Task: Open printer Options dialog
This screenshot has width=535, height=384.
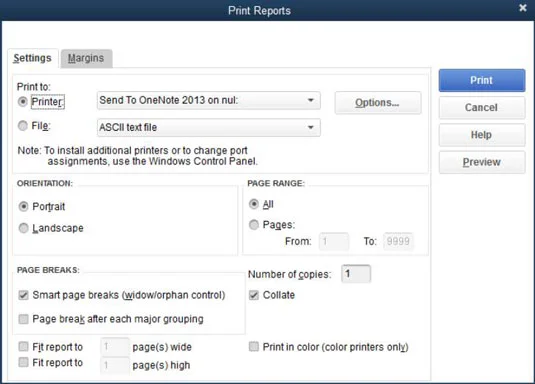Action: point(378,103)
